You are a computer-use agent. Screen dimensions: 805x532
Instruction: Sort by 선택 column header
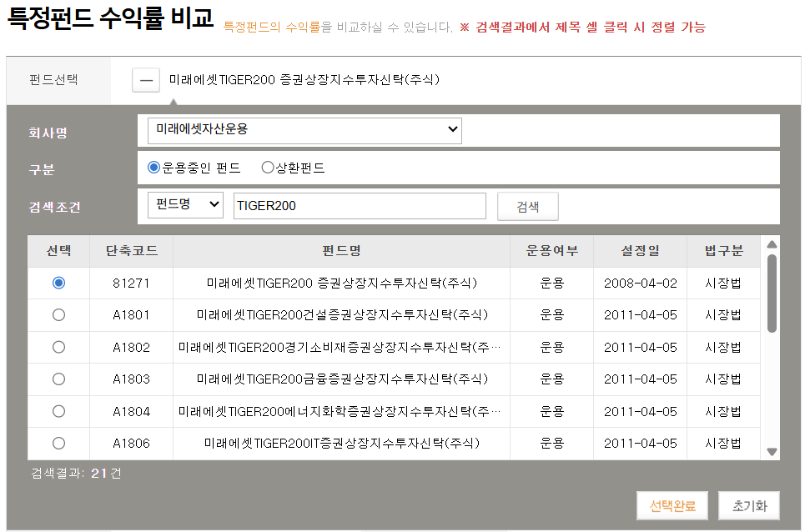coord(59,251)
